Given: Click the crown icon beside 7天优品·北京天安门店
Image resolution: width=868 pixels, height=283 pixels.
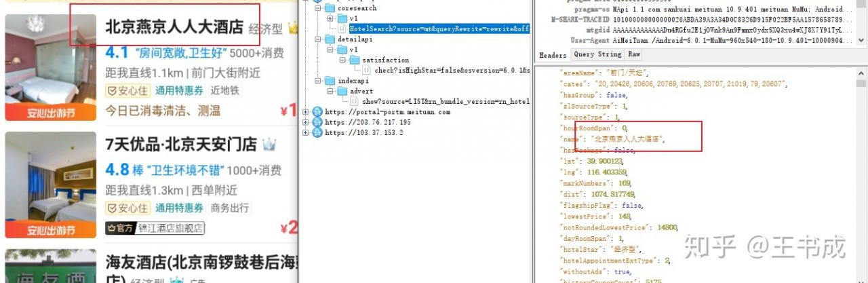Looking at the screenshot, I should pos(269,145).
